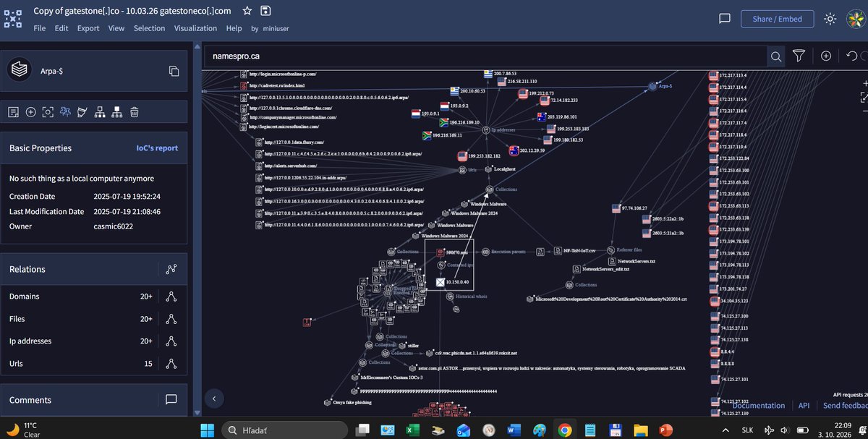
Task: Open Chrome from the taskbar
Action: (565, 430)
